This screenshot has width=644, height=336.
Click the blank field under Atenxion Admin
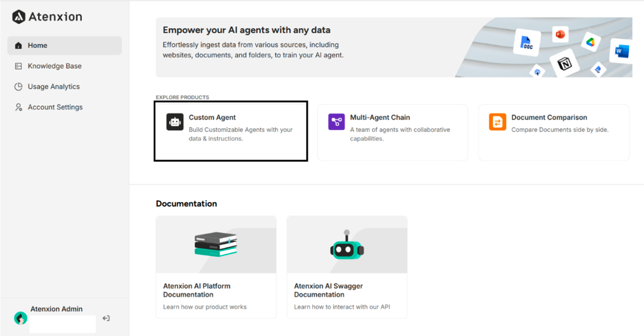click(x=62, y=324)
